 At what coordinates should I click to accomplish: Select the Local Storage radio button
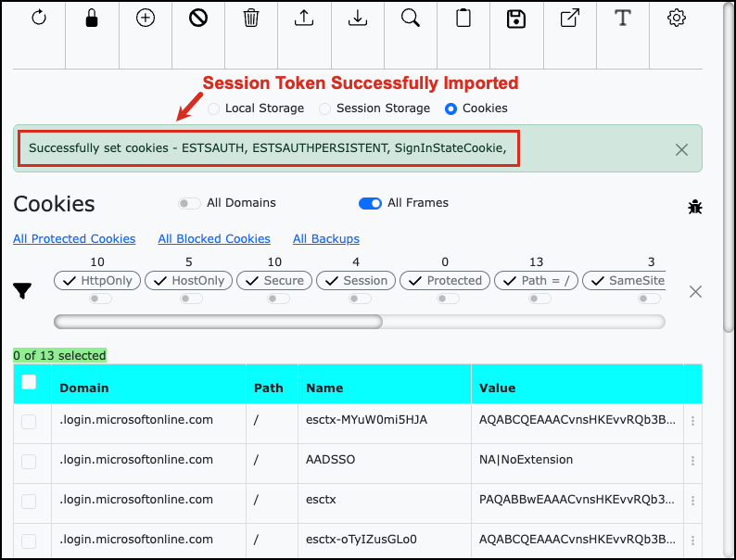[214, 108]
